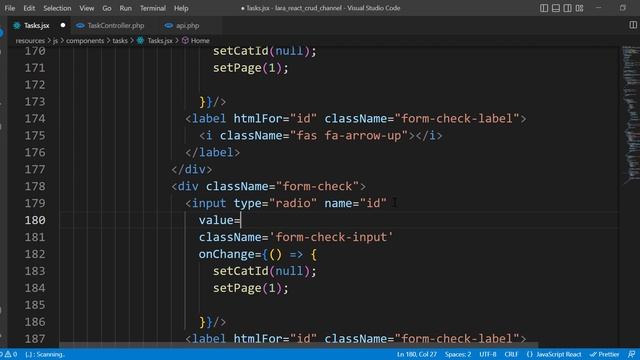640x360 pixels.
Task: Open the Help menu
Action: [x=181, y=8]
